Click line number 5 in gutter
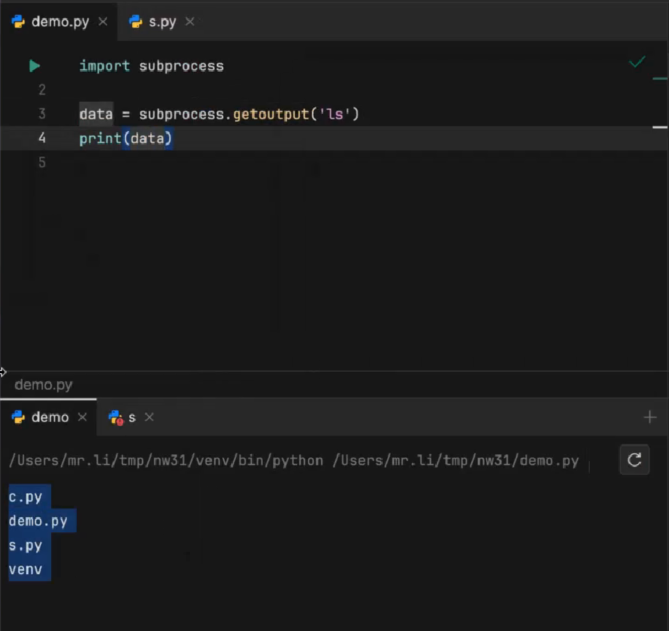Viewport: 669px width, 631px height. click(x=42, y=162)
